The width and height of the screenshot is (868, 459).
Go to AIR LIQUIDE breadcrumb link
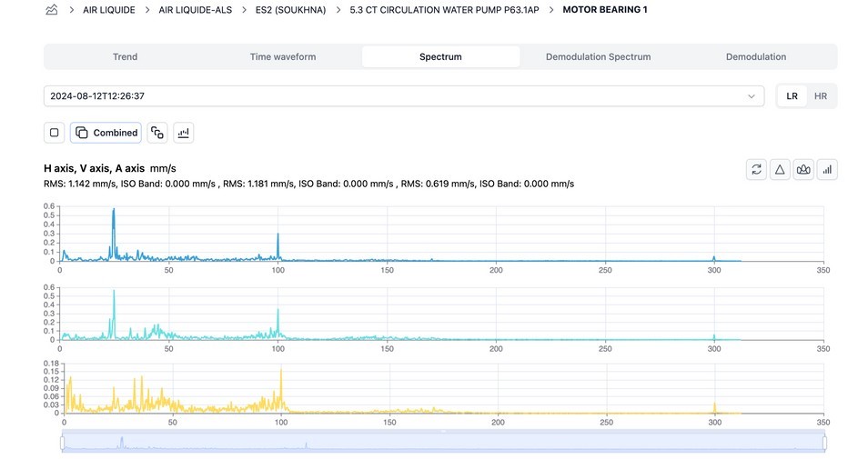pos(109,10)
